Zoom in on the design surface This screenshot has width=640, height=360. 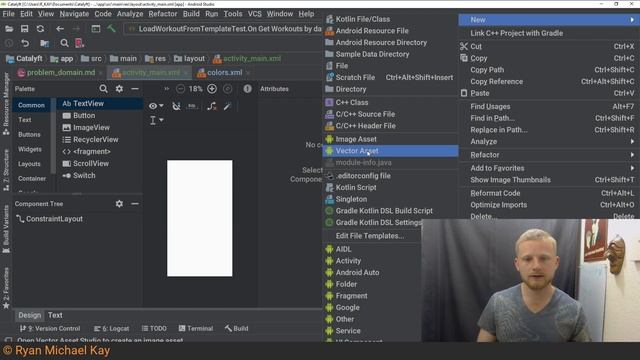[x=212, y=89]
